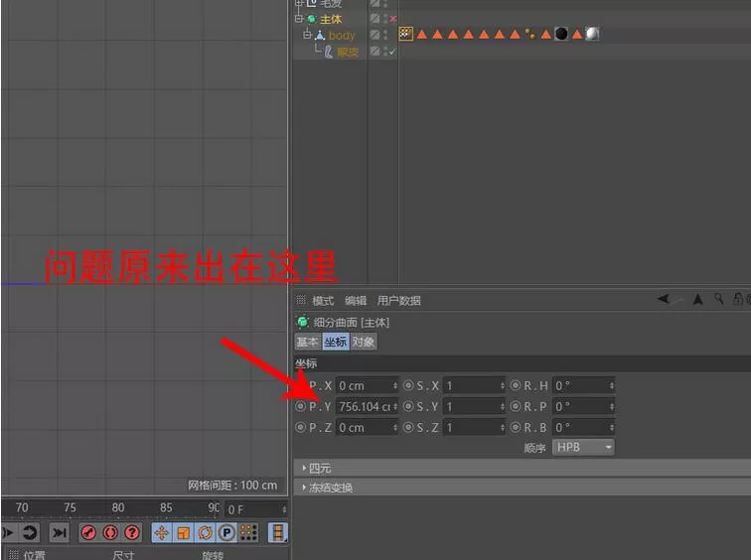Select the small orange dots tag on body
Viewport: 751px width, 560px height.
pyautogui.click(x=530, y=34)
